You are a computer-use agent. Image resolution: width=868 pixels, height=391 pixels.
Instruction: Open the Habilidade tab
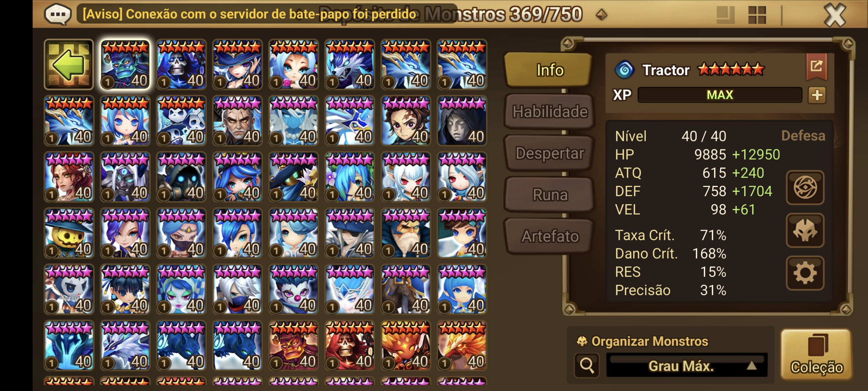click(549, 112)
